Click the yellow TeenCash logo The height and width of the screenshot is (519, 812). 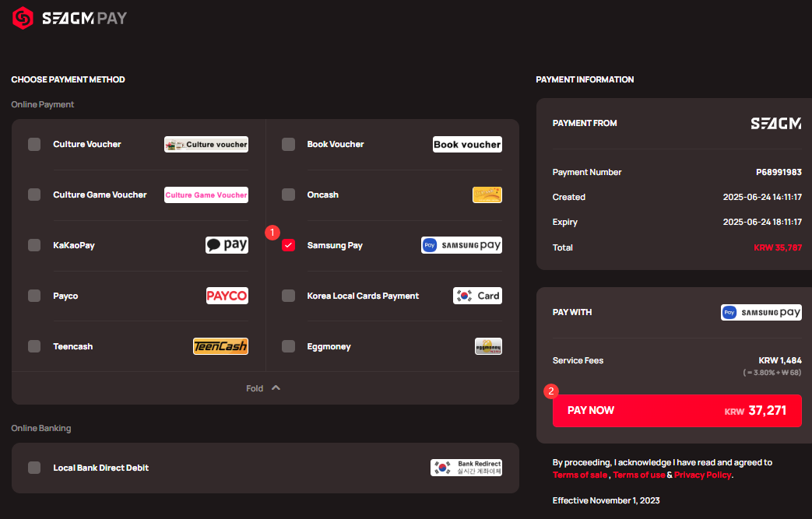click(220, 346)
